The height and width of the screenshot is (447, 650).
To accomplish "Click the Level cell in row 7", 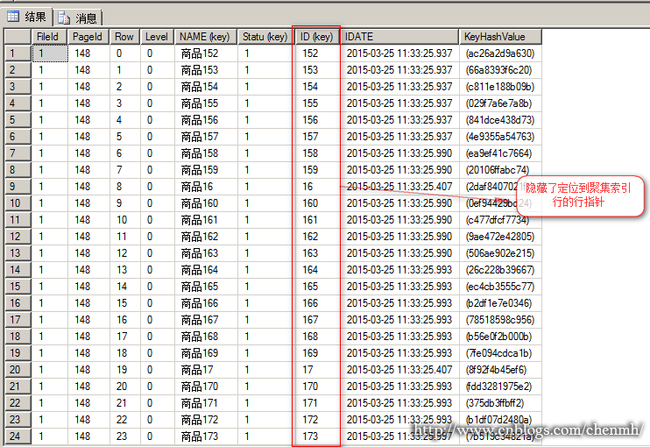I will click(x=157, y=153).
